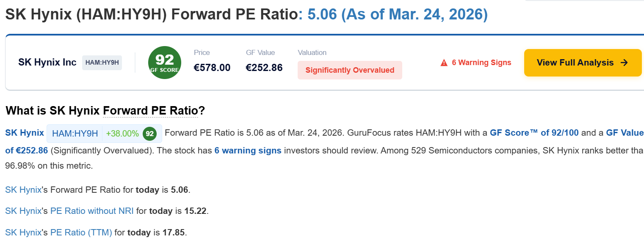Click SK Hynix link in the Forward PE today line
This screenshot has width=644, height=246.
(23, 190)
